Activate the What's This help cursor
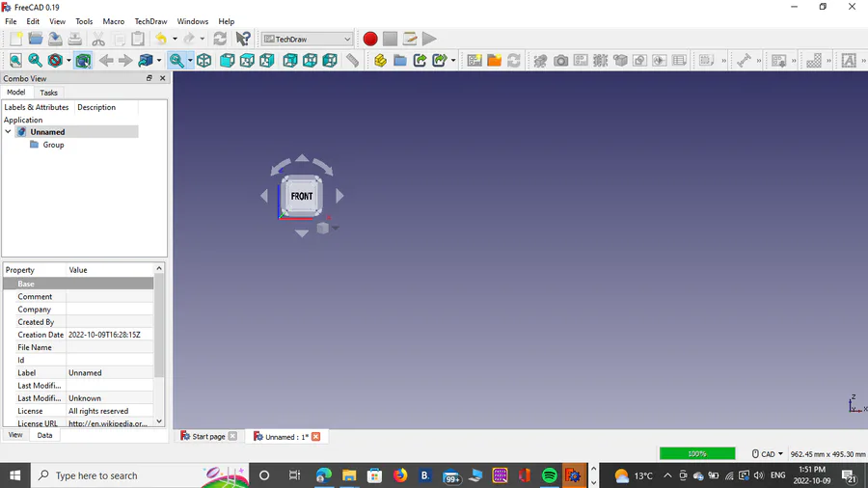 tap(243, 39)
